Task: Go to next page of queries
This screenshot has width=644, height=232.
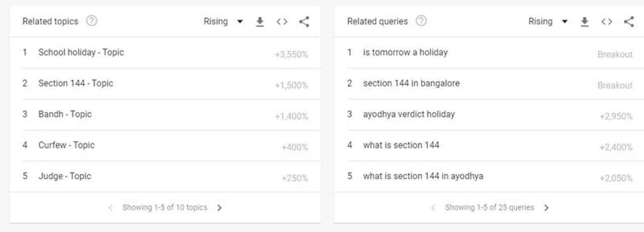Action: (546, 208)
